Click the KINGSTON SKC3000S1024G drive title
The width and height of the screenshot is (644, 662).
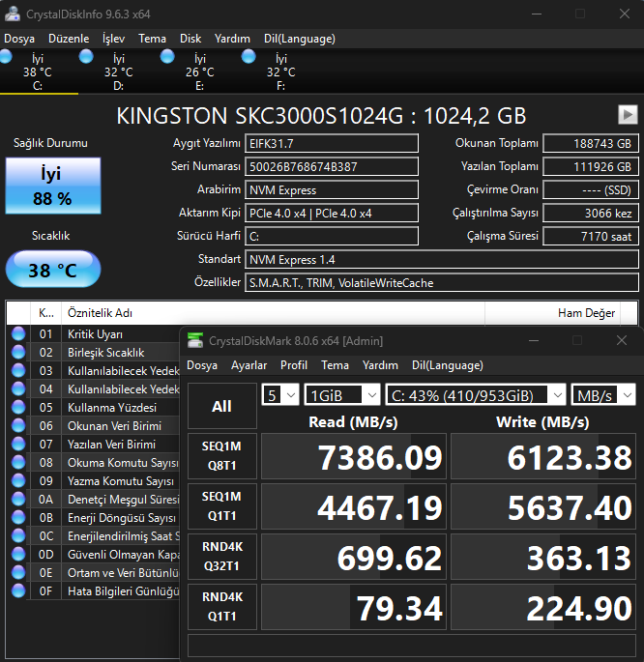click(321, 116)
